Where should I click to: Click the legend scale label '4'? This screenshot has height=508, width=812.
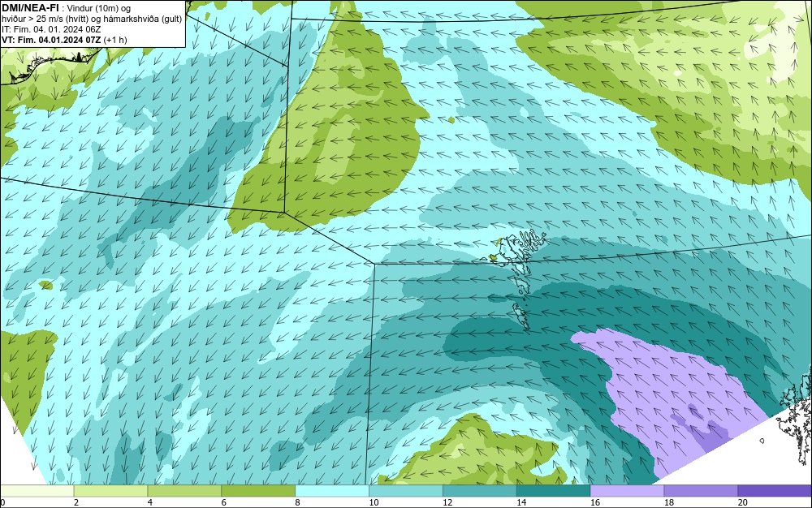(149, 502)
